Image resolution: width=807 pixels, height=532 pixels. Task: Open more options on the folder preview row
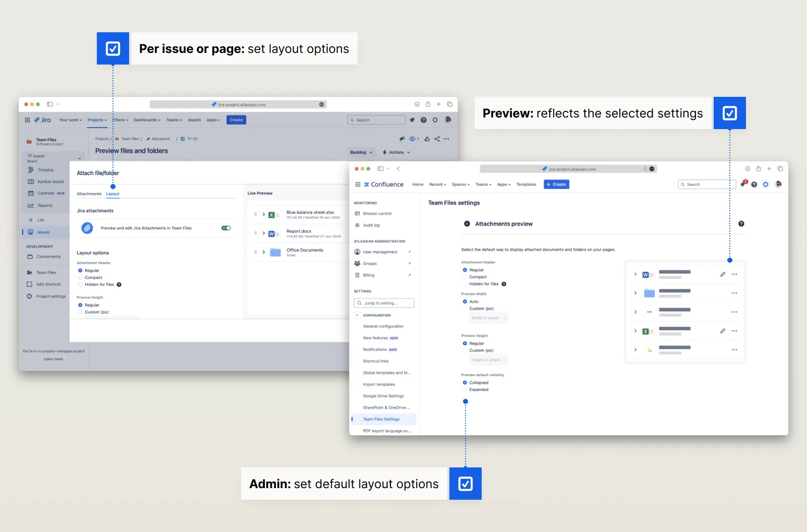734,293
